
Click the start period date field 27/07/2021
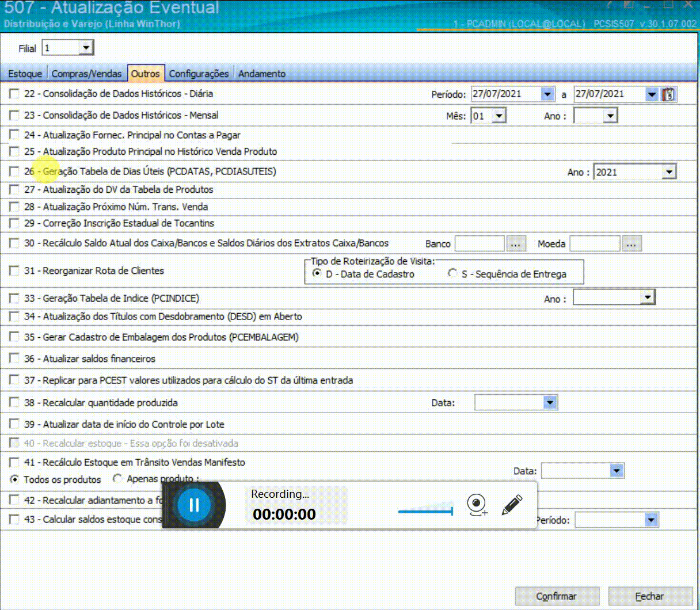[506, 94]
